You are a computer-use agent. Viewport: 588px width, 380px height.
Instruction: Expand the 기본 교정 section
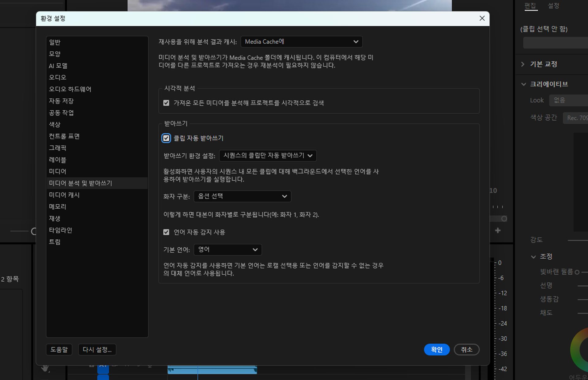tap(523, 64)
